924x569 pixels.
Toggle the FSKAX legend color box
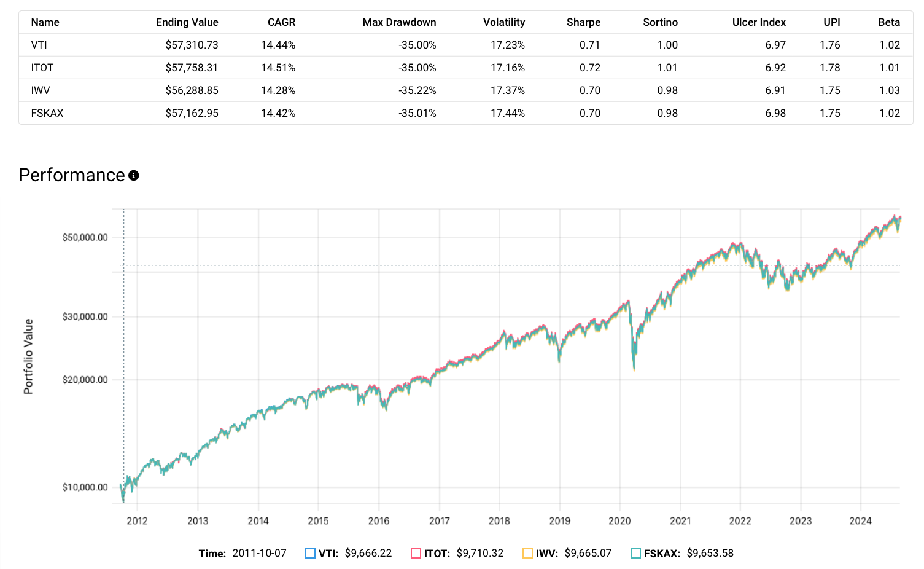[635, 554]
